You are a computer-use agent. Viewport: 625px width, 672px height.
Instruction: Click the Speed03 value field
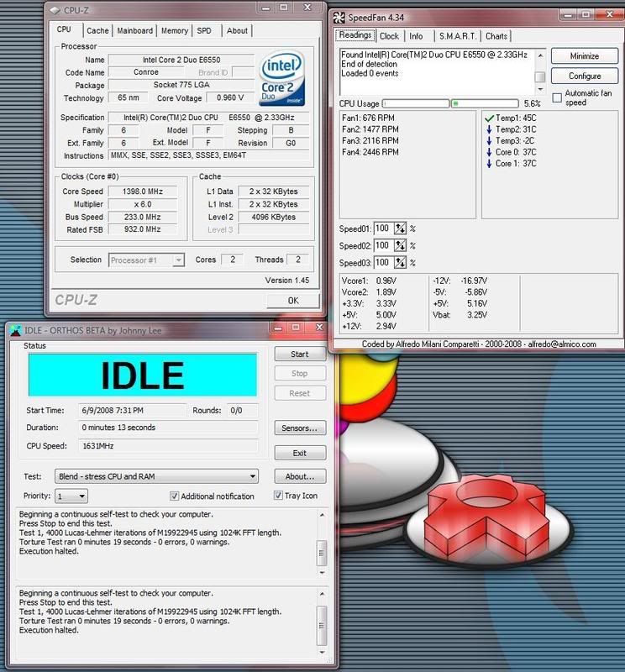pyautogui.click(x=384, y=262)
